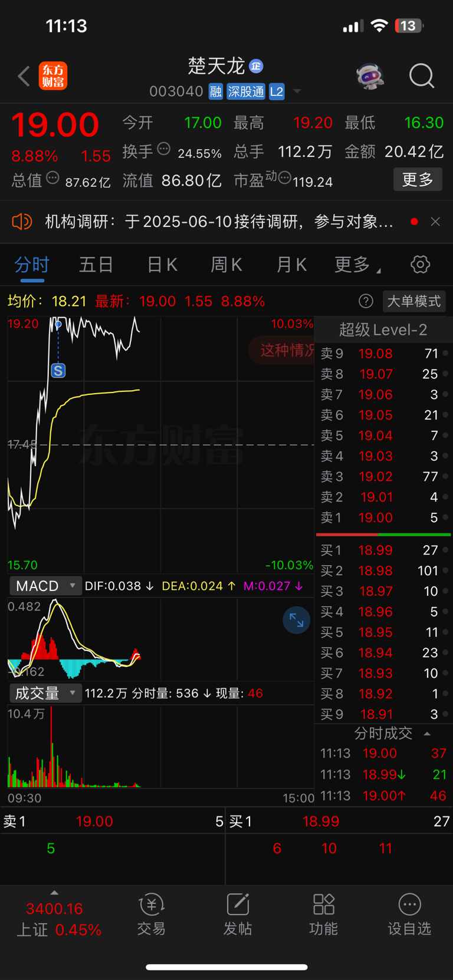Tap the 卖1 19.00 bottom quote
The image size is (453, 980).
point(113,821)
